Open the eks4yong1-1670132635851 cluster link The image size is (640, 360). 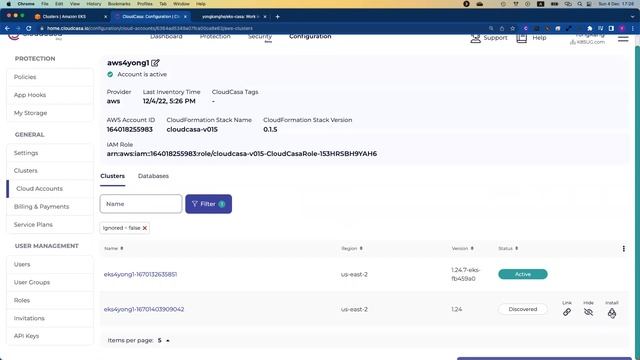click(140, 274)
